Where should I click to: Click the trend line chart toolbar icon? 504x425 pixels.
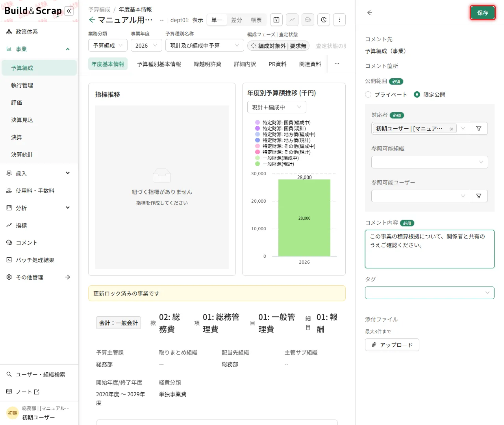[292, 20]
